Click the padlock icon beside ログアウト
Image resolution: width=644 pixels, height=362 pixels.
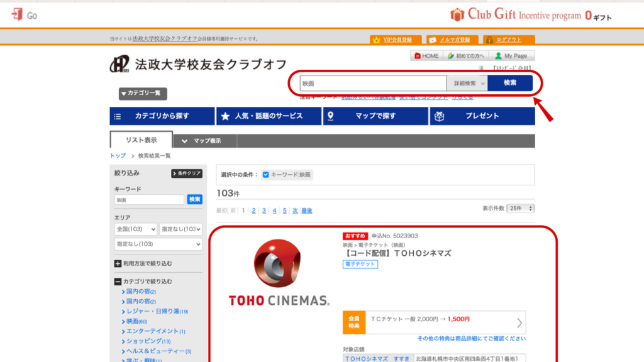click(489, 40)
